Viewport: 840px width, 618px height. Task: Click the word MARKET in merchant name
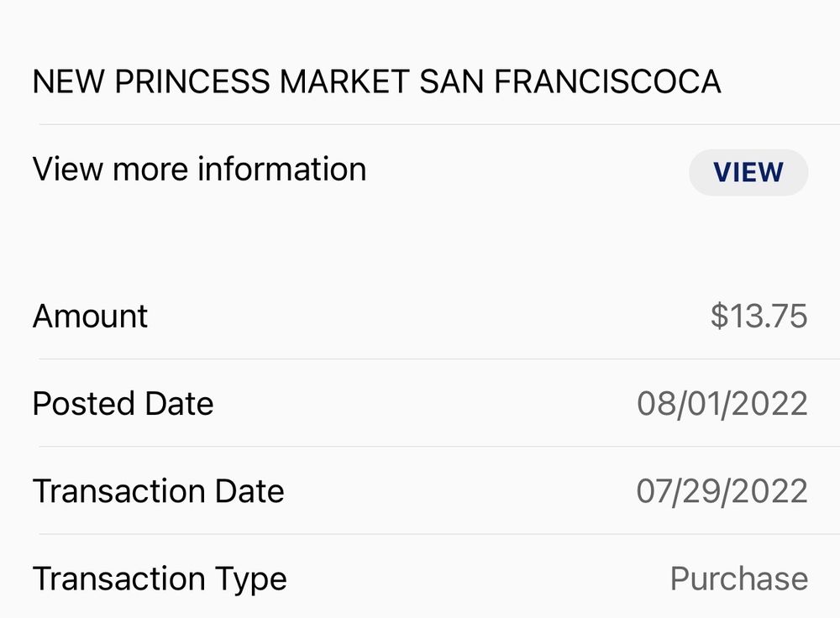tap(344, 81)
